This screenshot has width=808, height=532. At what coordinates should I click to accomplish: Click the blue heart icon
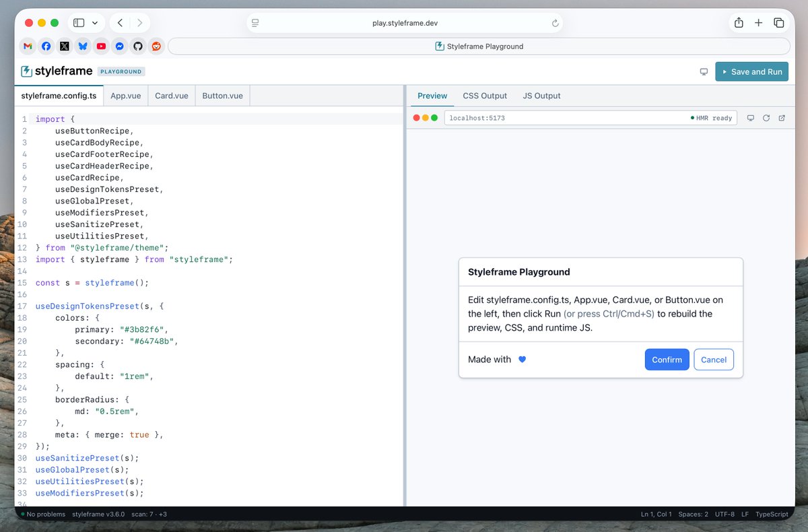point(522,360)
